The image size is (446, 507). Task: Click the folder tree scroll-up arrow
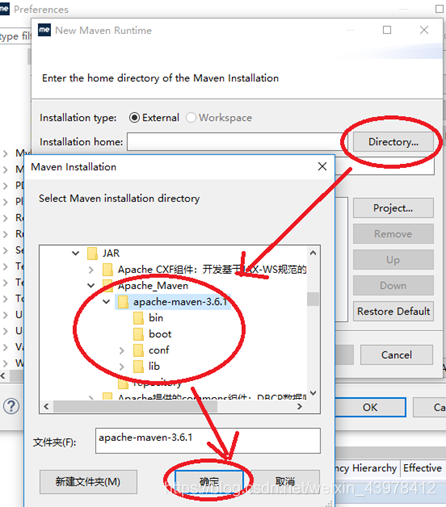[313, 253]
